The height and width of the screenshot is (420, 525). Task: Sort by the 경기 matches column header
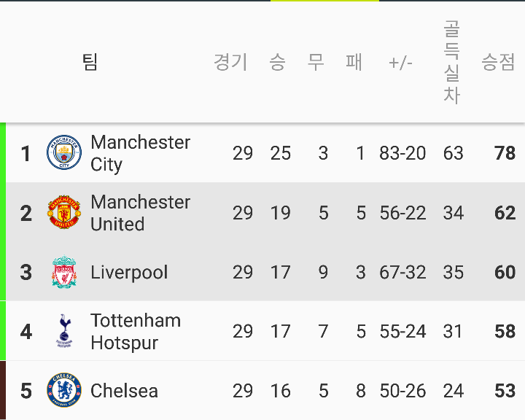[x=230, y=62]
